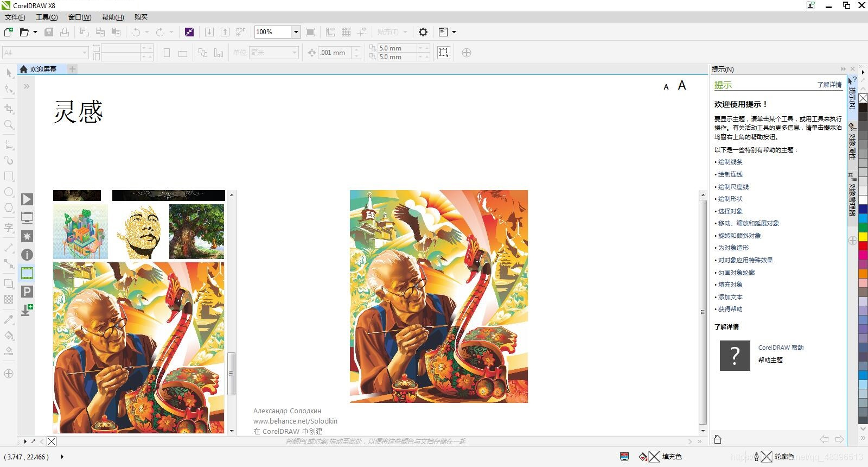Open the Gallery filmstrip icon in welcome sidebar
The height and width of the screenshot is (467, 868).
pyautogui.click(x=27, y=273)
